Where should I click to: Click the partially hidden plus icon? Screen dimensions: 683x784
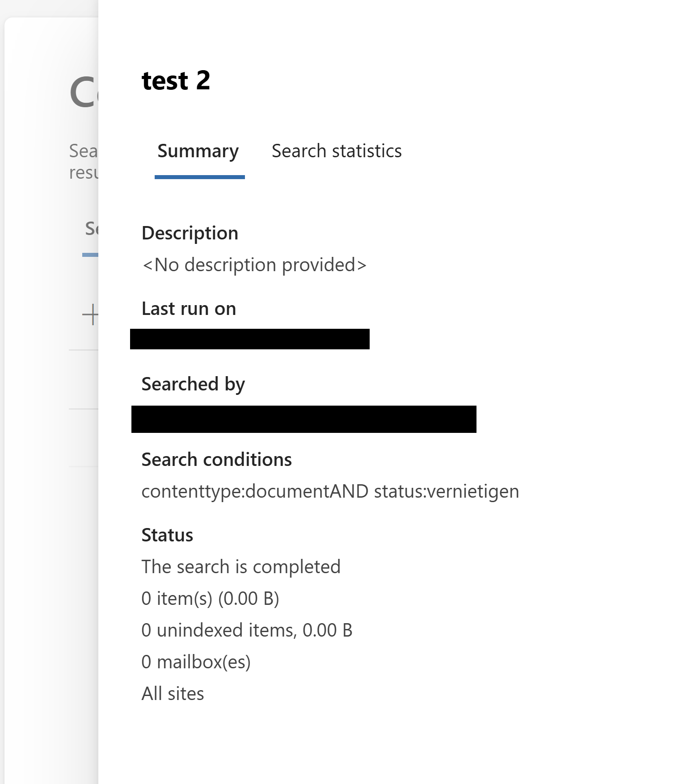(x=91, y=314)
